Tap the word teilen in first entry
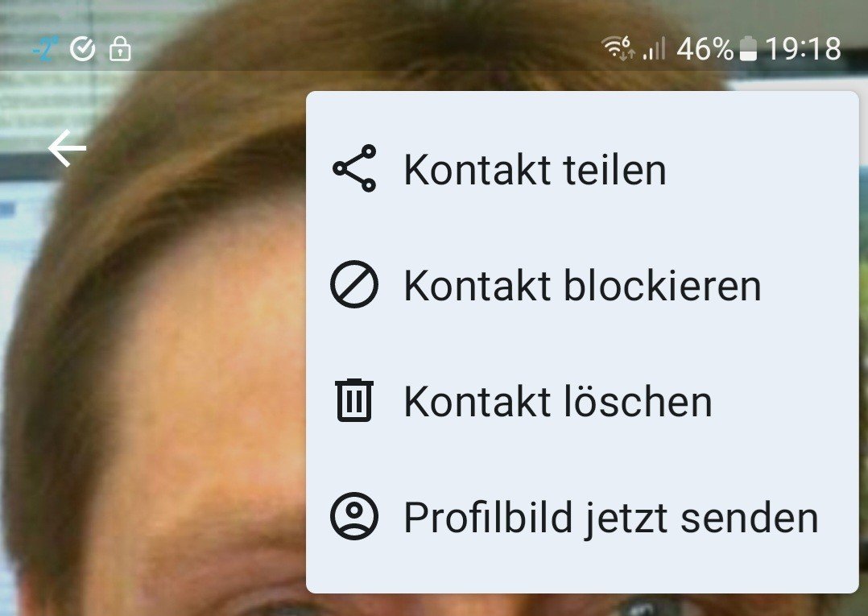868x616 pixels. click(x=614, y=169)
